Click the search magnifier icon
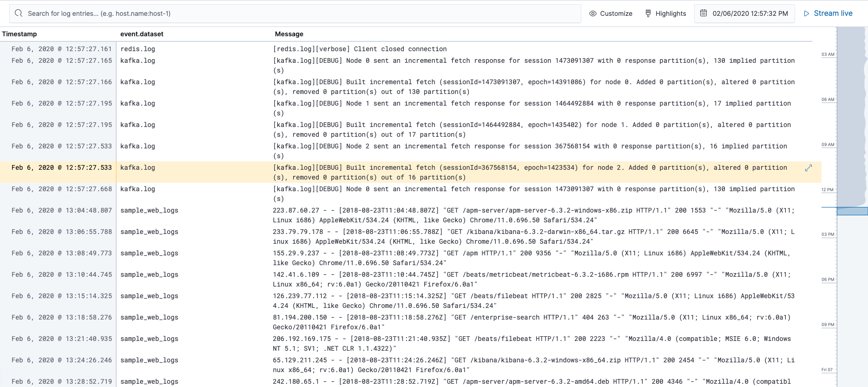 19,13
